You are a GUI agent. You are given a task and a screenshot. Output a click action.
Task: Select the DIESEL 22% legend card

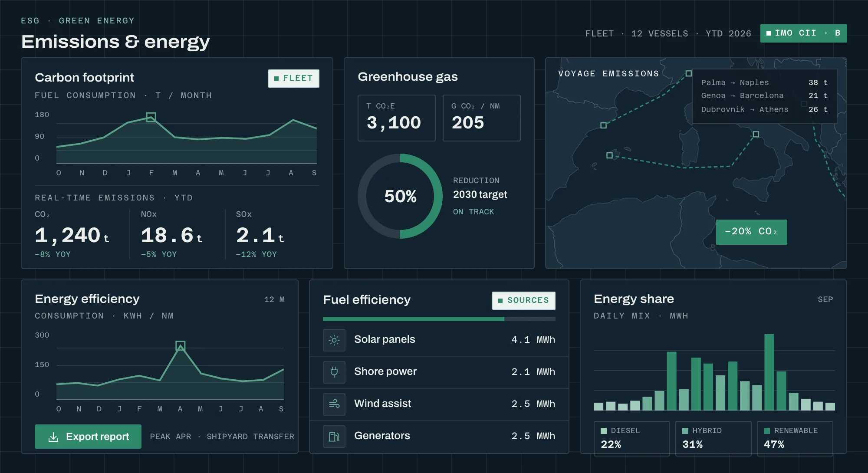point(631,438)
